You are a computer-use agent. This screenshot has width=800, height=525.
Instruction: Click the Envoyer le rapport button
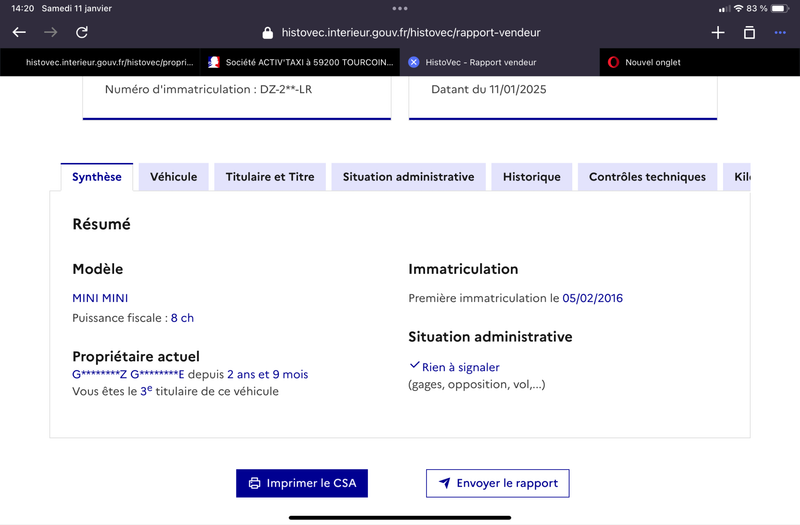point(498,483)
